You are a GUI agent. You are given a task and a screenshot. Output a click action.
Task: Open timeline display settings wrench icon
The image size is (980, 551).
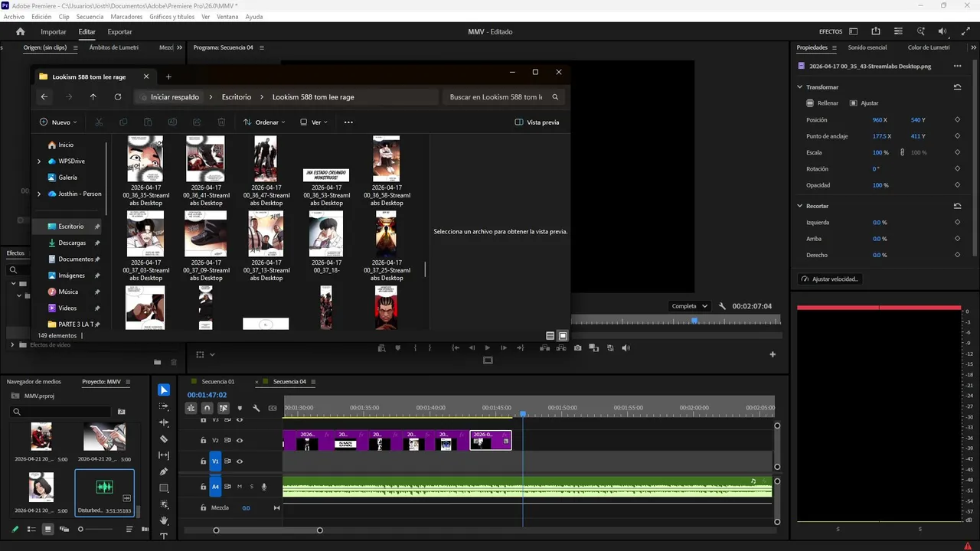(x=256, y=409)
